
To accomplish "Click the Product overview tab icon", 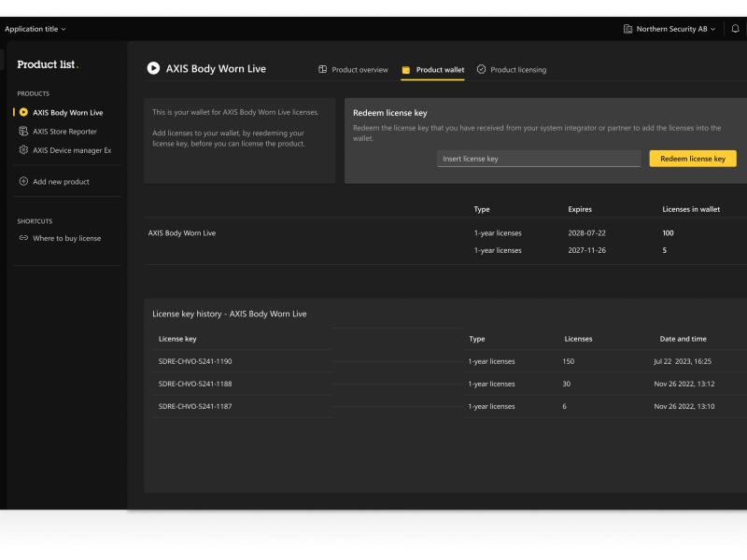I will (322, 69).
